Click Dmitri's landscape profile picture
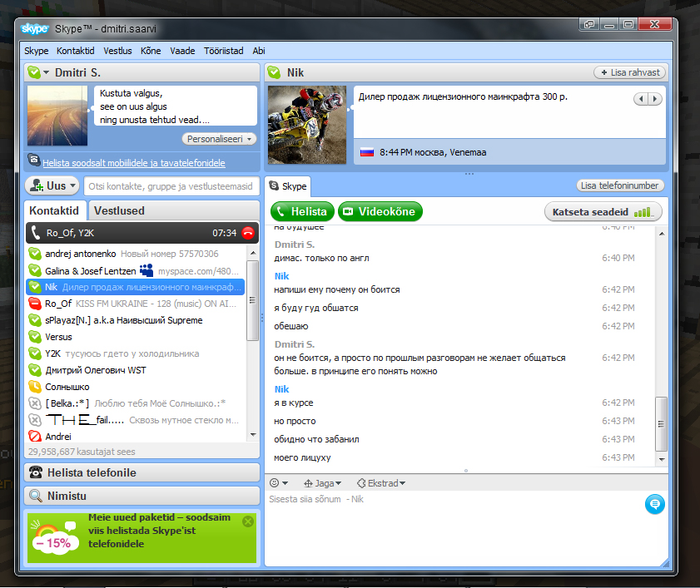This screenshot has width=700, height=588. pyautogui.click(x=57, y=116)
